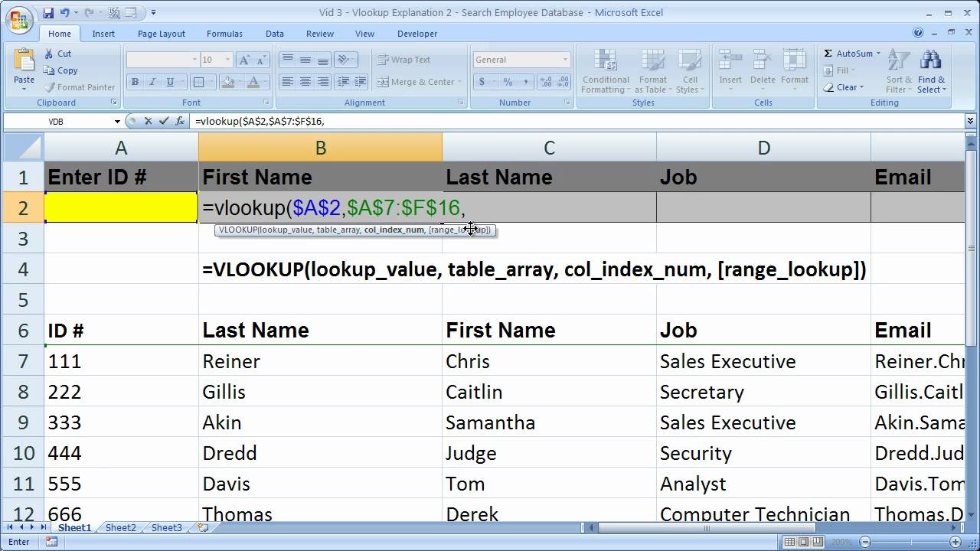Open Conditional Formatting menu
Image resolution: width=980 pixels, height=551 pixels.
click(x=606, y=72)
